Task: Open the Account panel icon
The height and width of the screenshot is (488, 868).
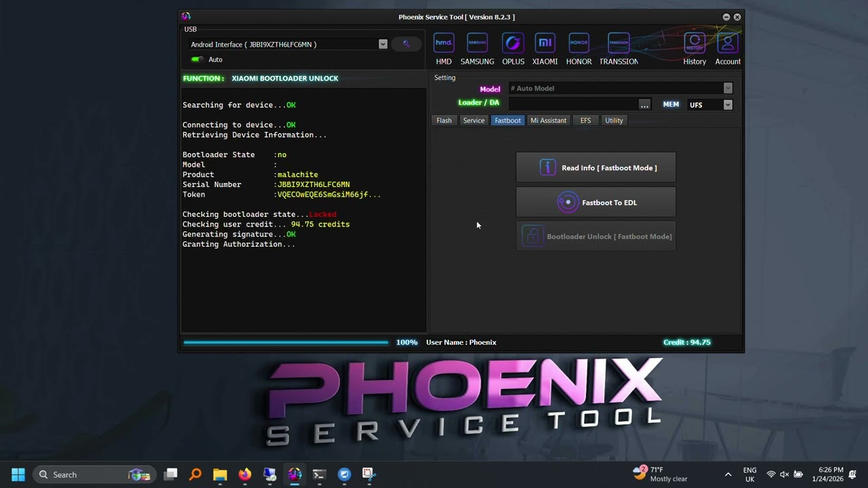Action: point(728,43)
